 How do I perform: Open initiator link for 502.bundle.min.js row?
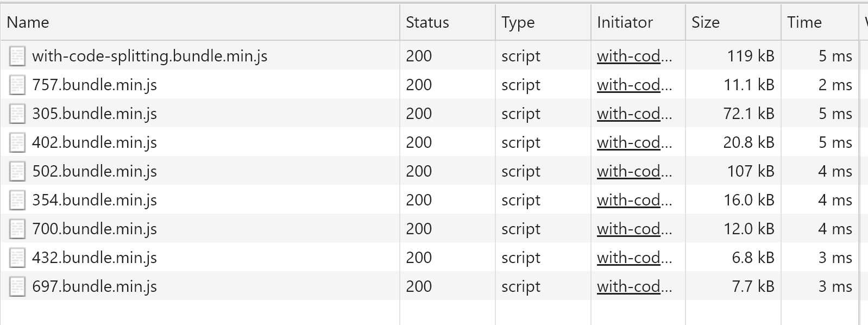click(634, 171)
